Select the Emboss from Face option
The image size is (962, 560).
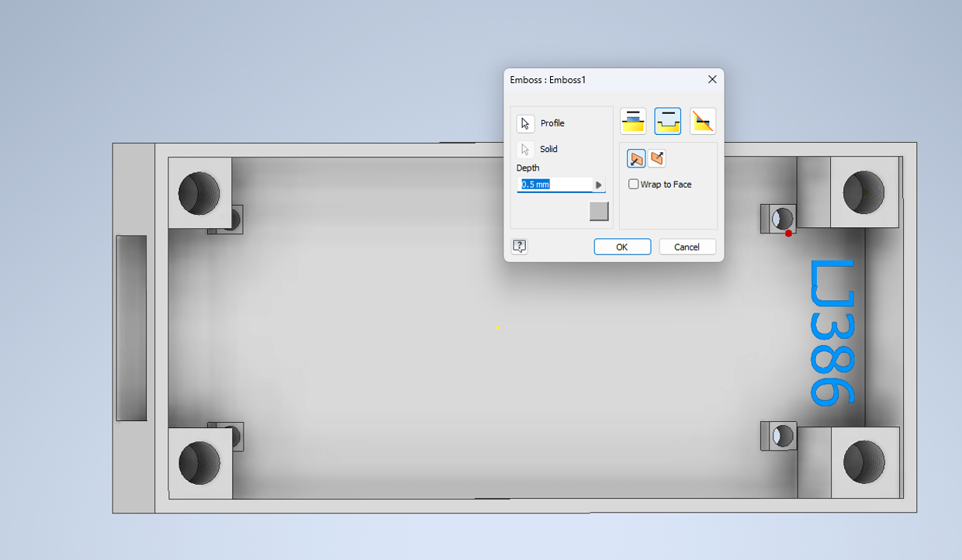coord(633,121)
